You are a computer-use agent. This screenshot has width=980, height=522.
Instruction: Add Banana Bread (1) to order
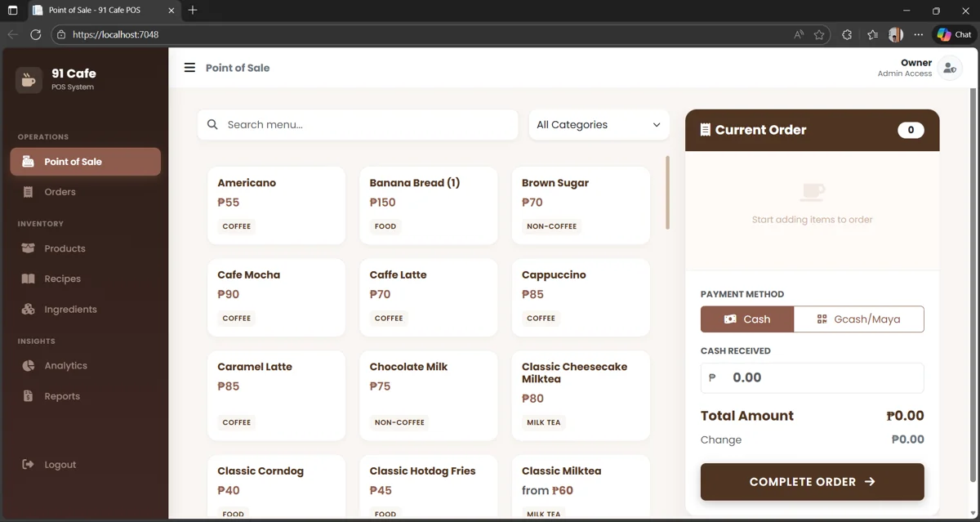[428, 205]
